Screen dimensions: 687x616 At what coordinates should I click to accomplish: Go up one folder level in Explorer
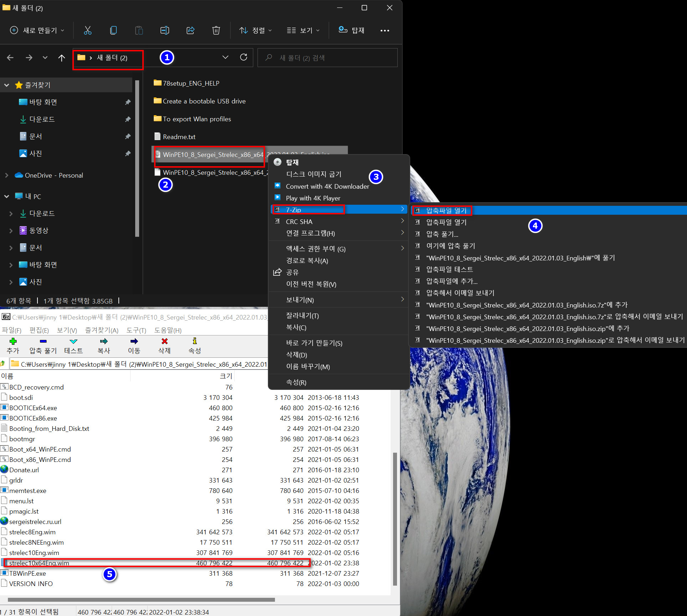(x=62, y=57)
